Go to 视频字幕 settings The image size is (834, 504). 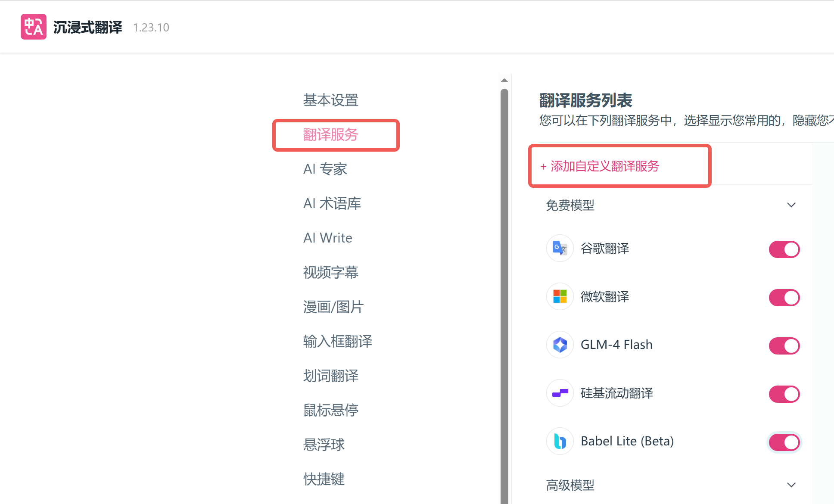[x=331, y=272]
